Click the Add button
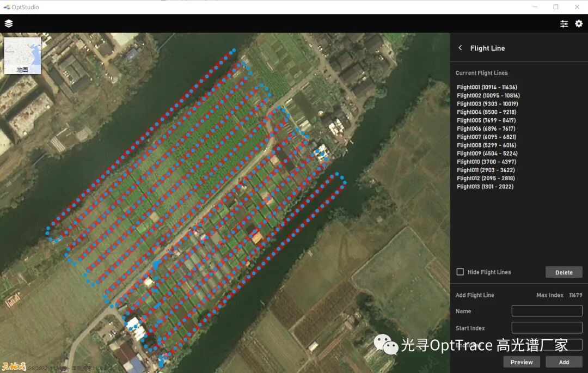 coord(564,362)
